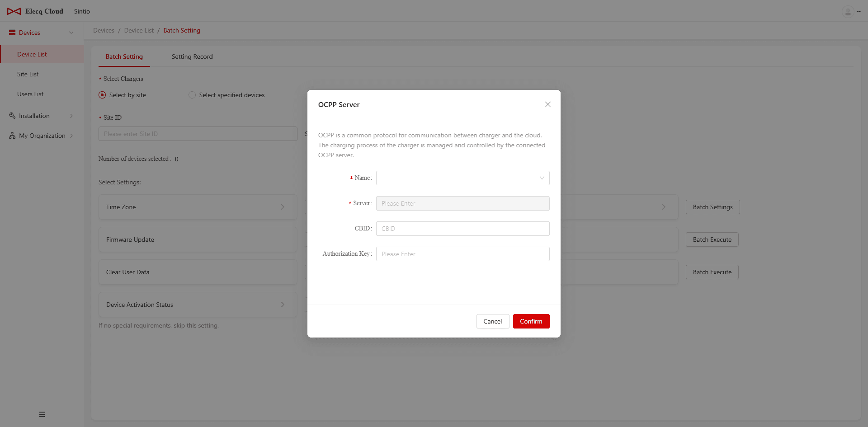This screenshot has height=427, width=868.
Task: Collapse the Devices sidebar section
Action: 71,33
